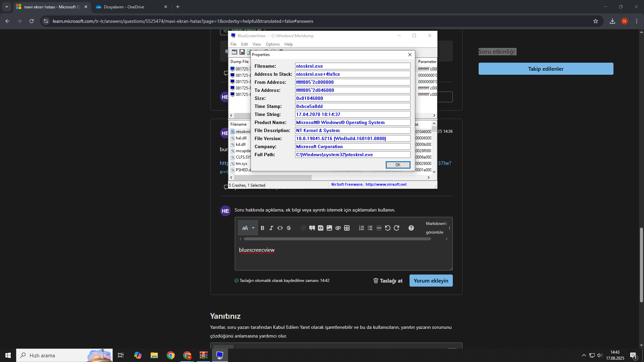Open the Options menu in BlueScreenView

tap(273, 44)
